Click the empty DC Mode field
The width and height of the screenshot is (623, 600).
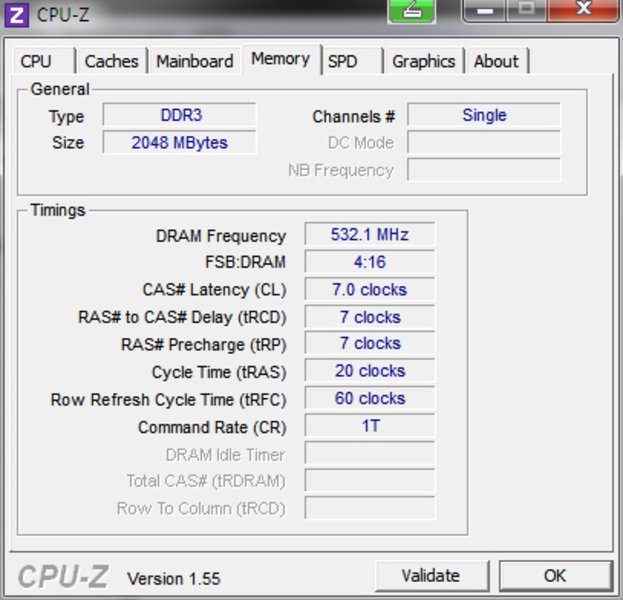[484, 142]
